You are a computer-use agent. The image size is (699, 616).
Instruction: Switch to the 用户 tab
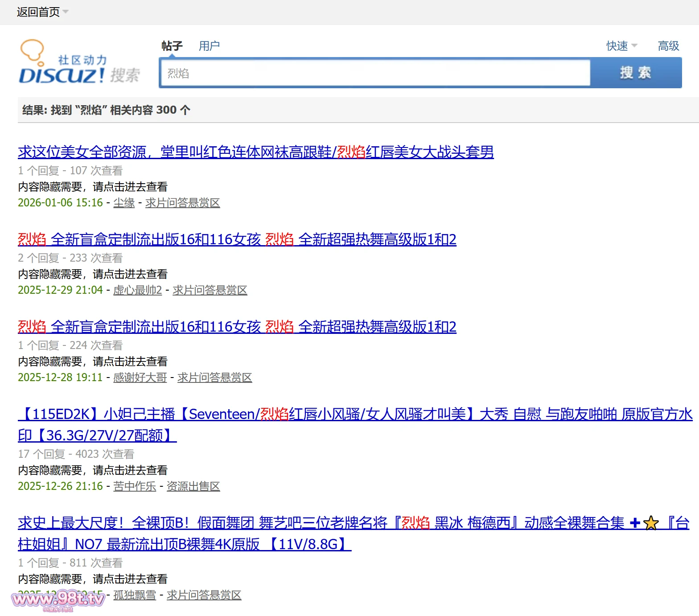point(209,46)
